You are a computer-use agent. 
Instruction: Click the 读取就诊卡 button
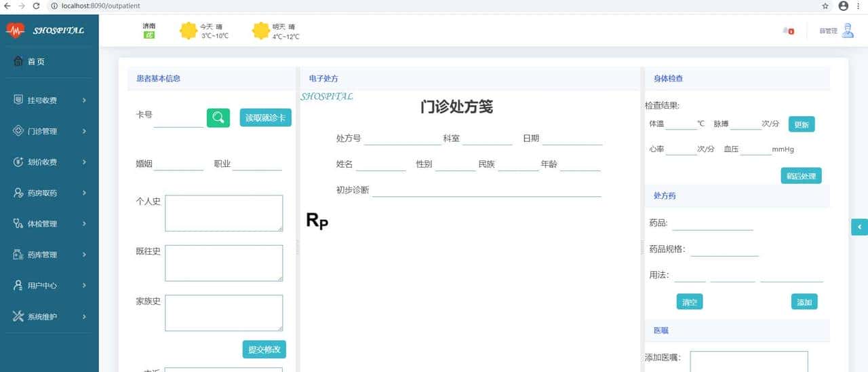[266, 117]
